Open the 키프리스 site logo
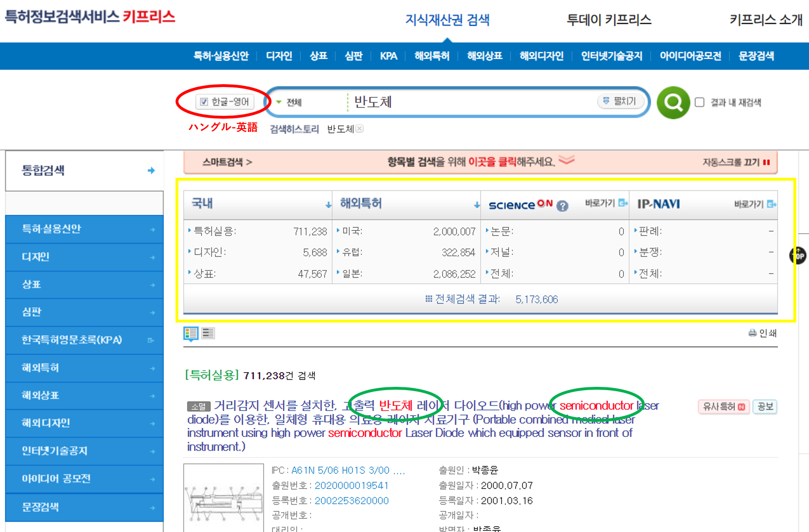Viewport: 809px width, 532px height. coord(90,17)
